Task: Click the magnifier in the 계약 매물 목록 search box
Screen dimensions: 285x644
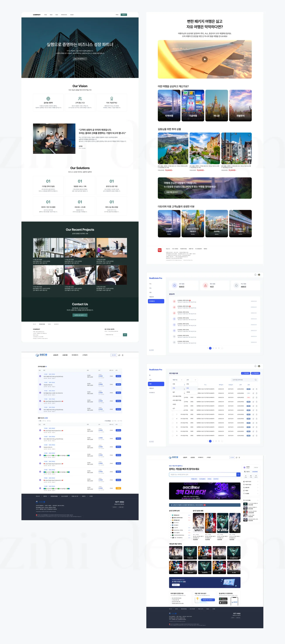Action: coord(255,380)
